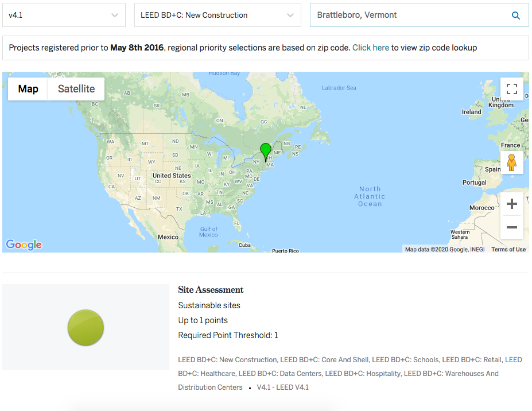This screenshot has width=532, height=411.
Task: Expand the LEED BD+C: New Construction dropdown
Action: (x=218, y=15)
